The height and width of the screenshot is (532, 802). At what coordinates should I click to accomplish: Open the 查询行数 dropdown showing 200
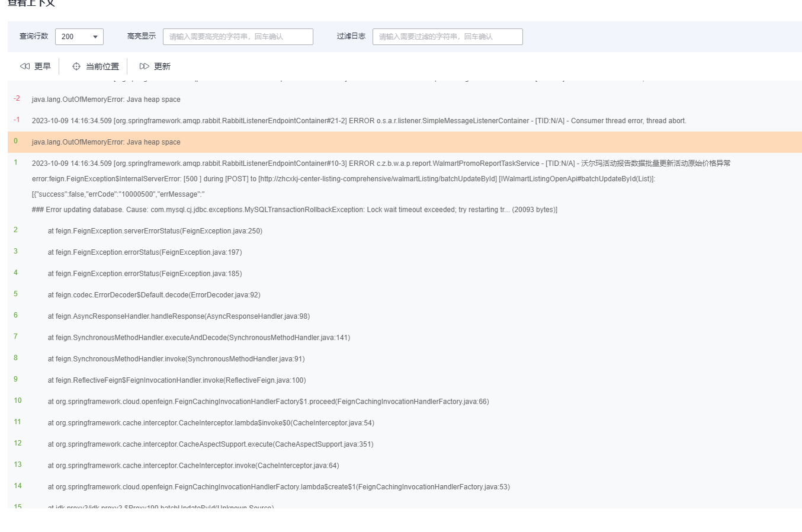tap(79, 37)
